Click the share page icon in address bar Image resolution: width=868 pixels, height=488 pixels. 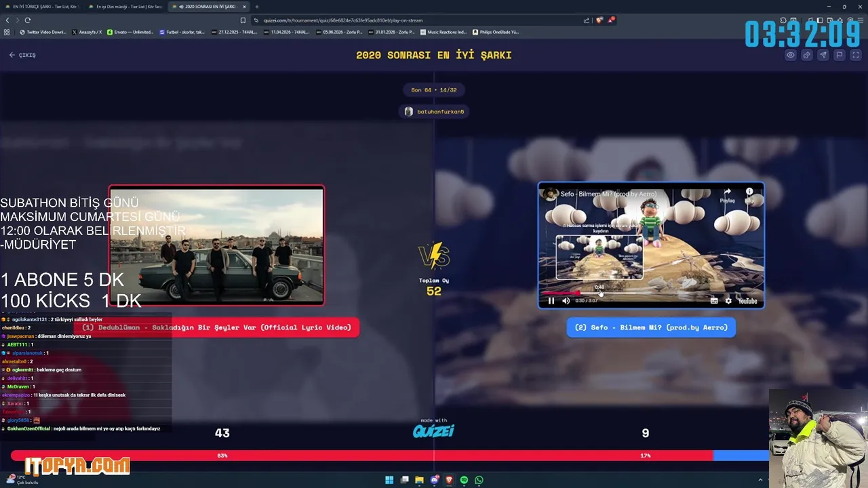point(587,20)
